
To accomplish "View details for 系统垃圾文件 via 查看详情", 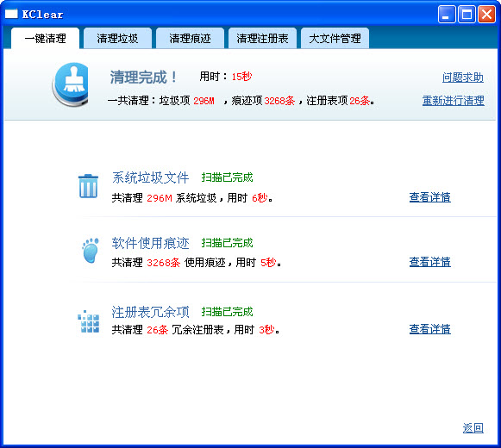I will tap(430, 197).
